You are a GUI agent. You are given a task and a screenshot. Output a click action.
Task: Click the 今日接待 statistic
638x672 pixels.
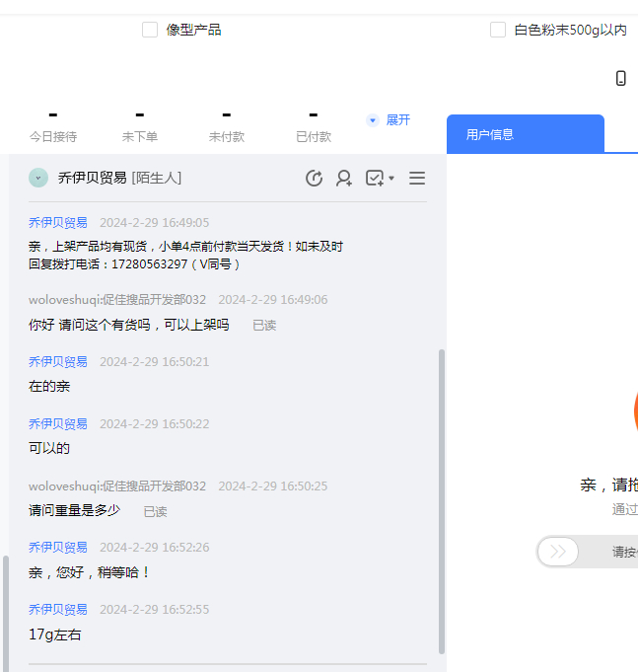coord(53,125)
